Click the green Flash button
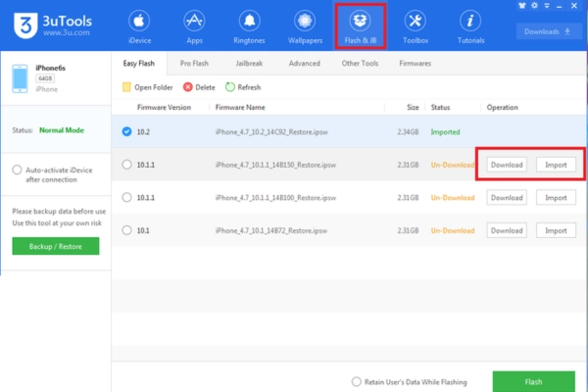The height and width of the screenshot is (392, 588). [533, 381]
